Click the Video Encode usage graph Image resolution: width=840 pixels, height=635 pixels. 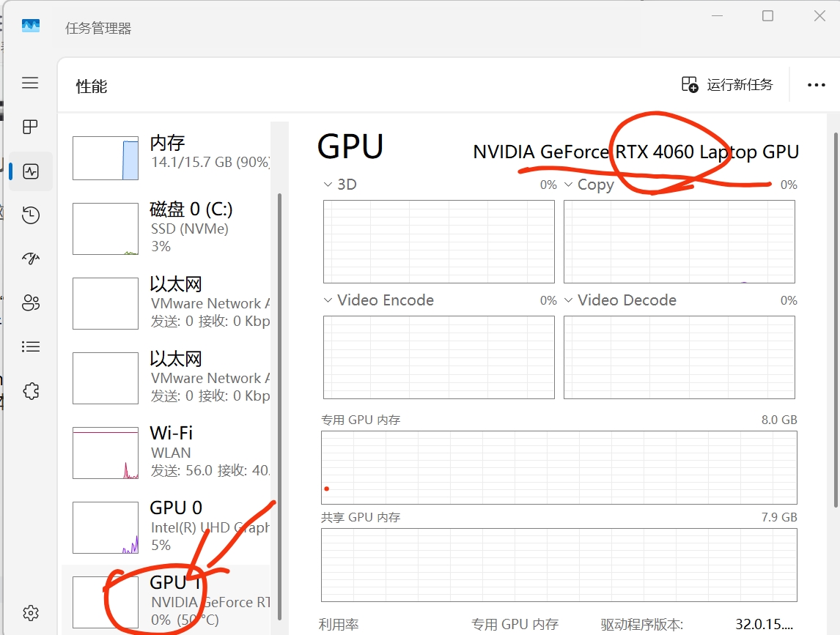pyautogui.click(x=439, y=357)
